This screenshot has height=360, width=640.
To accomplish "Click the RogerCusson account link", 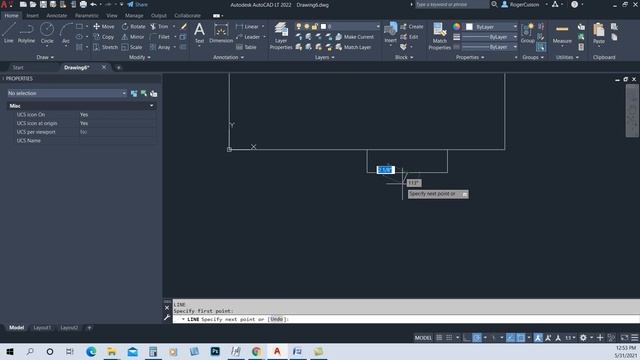I will [520, 4].
